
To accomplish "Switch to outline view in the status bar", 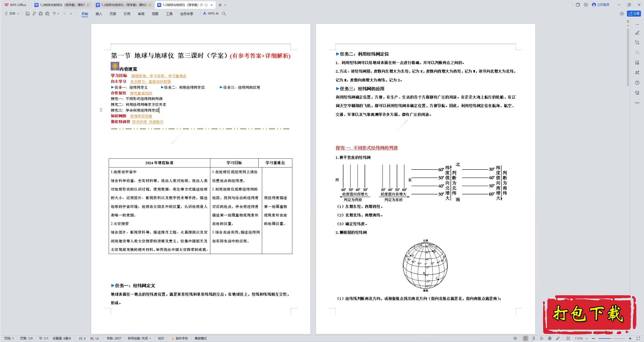I will (533, 338).
